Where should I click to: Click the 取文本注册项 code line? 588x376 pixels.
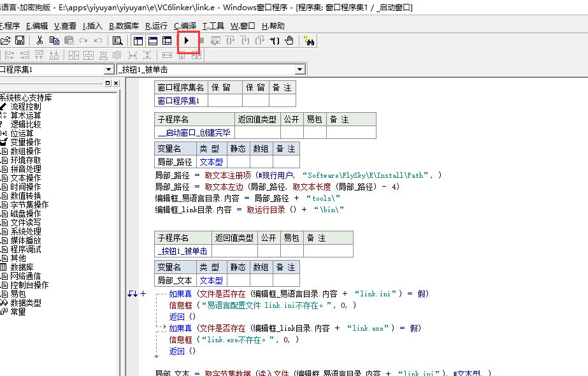pos(299,175)
